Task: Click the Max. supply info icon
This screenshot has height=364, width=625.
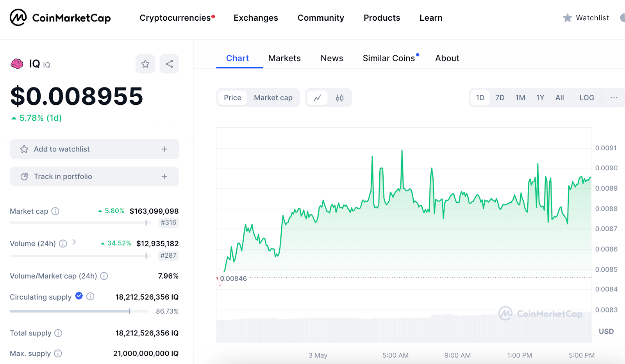Action: tap(58, 353)
